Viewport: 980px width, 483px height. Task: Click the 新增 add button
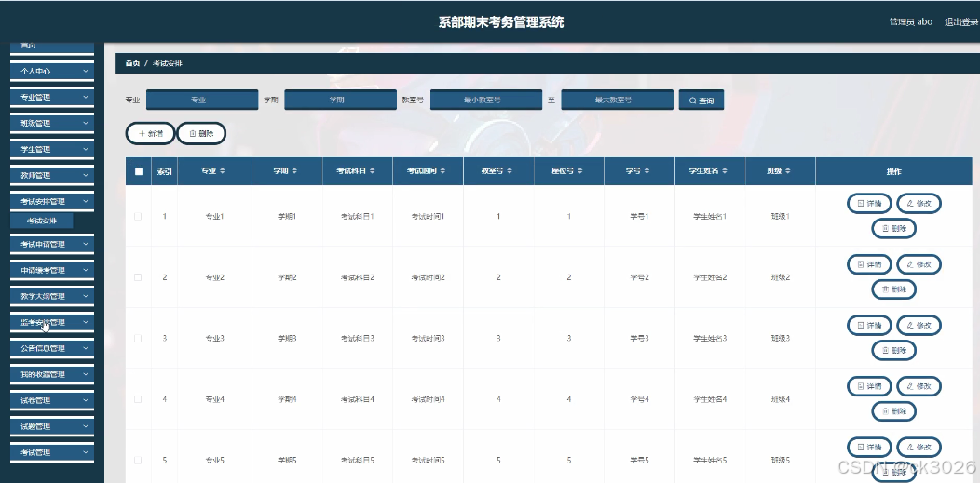click(x=151, y=133)
